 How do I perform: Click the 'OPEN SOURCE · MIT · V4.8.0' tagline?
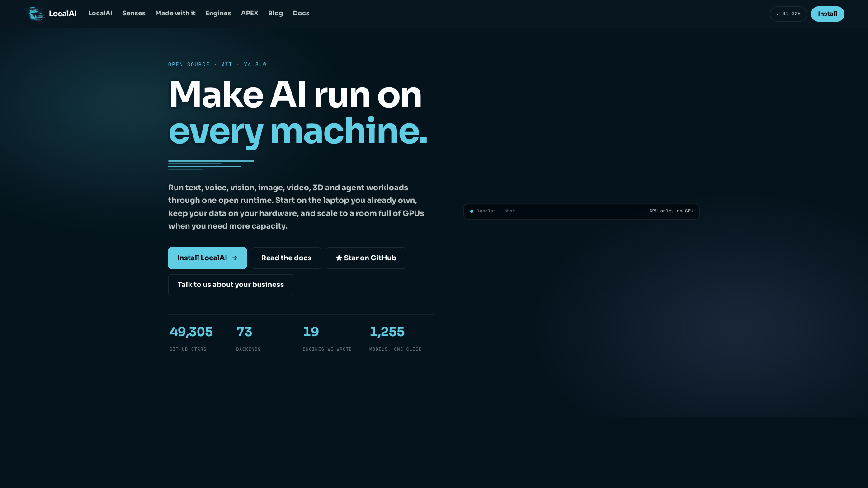(217, 65)
